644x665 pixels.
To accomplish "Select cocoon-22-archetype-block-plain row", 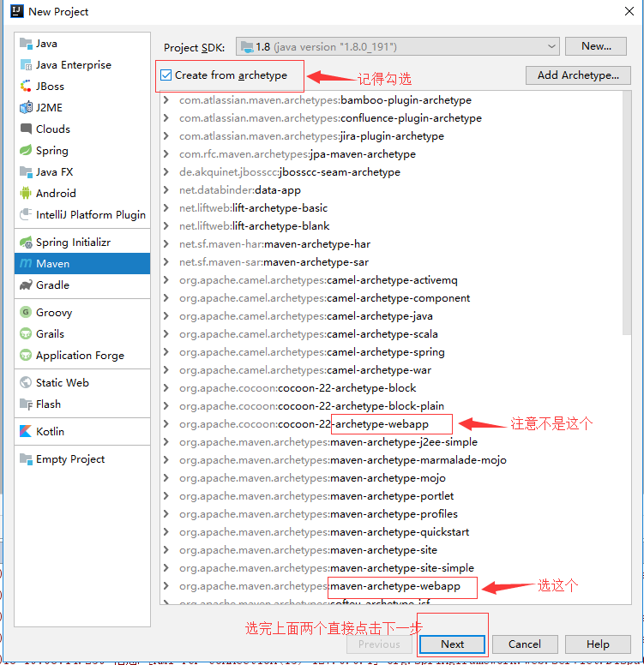I will [x=391, y=406].
